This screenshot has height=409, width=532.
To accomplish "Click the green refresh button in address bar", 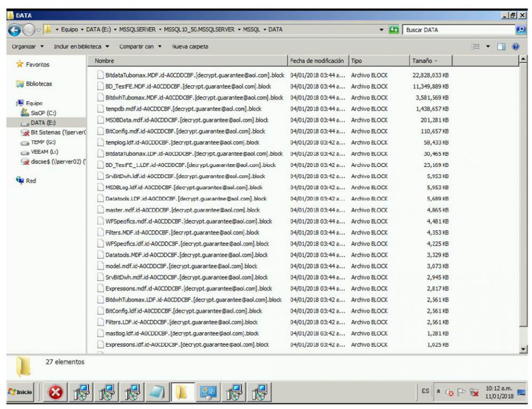I will coord(393,30).
